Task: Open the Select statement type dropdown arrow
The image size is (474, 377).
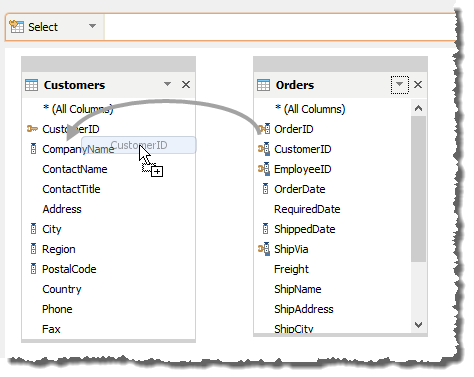Action: click(92, 26)
